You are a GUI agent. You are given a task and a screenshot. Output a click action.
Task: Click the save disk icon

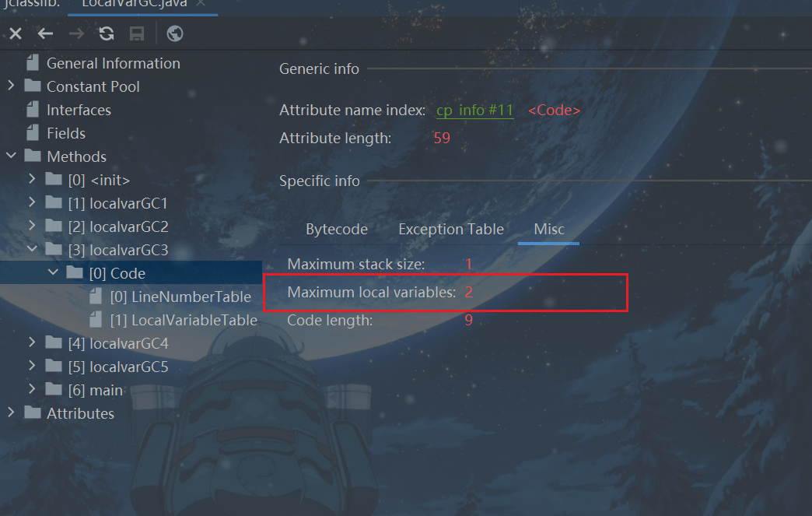pyautogui.click(x=137, y=33)
